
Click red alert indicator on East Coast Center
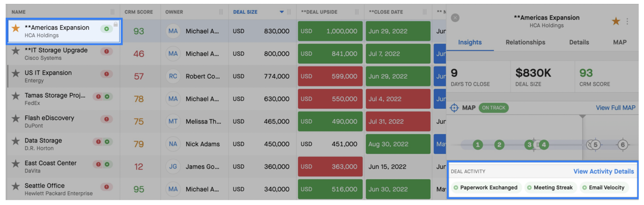(98, 164)
